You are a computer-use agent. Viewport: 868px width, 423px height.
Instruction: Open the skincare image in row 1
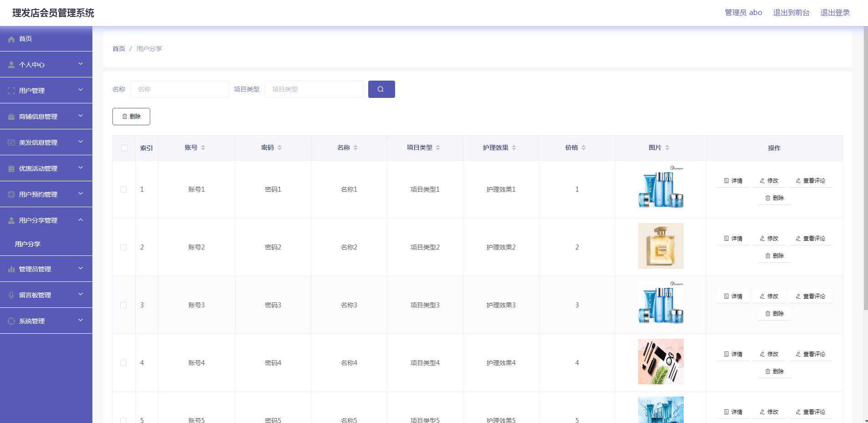660,188
